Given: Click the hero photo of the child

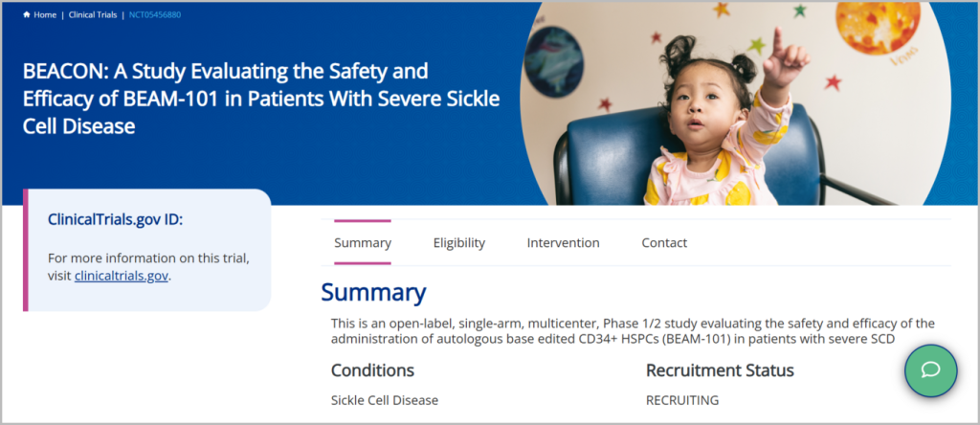Looking at the screenshot, I should pyautogui.click(x=727, y=105).
